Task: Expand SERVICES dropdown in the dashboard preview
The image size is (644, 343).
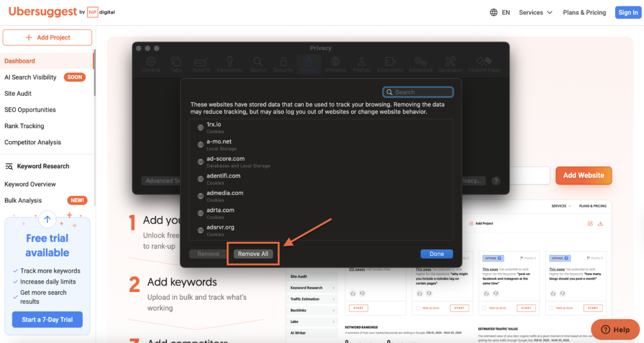Action: pos(561,206)
